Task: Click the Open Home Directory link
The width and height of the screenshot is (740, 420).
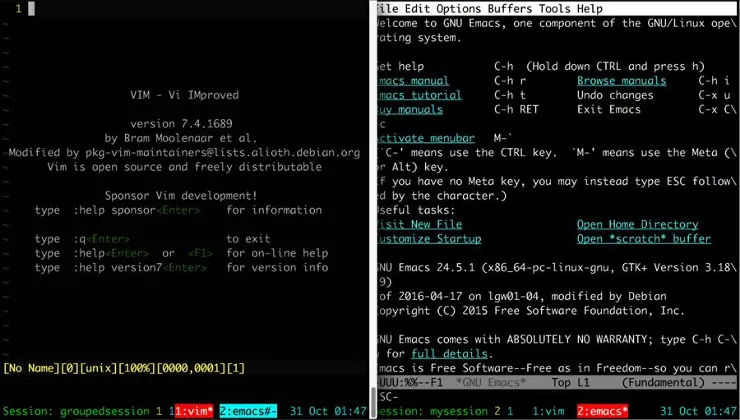Action: (x=638, y=225)
